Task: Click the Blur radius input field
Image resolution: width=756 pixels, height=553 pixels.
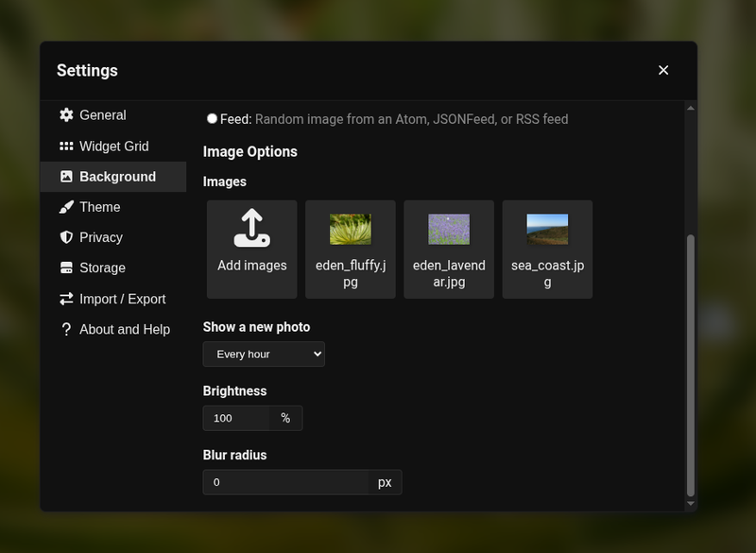Action: (x=285, y=482)
